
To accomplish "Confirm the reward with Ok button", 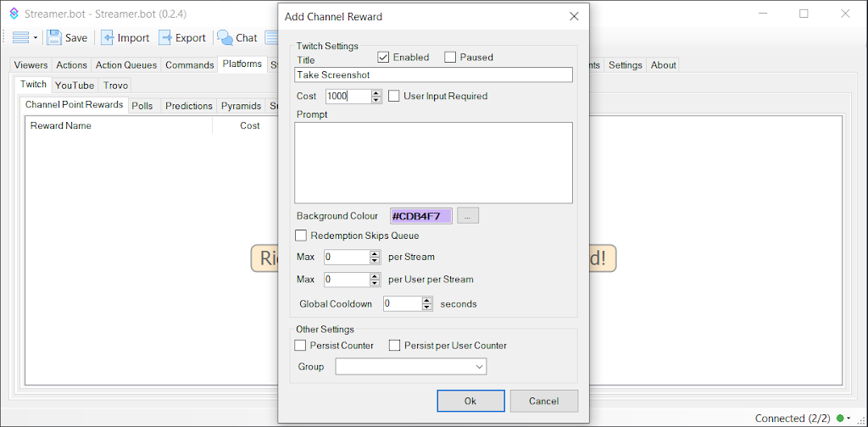I will pyautogui.click(x=470, y=401).
